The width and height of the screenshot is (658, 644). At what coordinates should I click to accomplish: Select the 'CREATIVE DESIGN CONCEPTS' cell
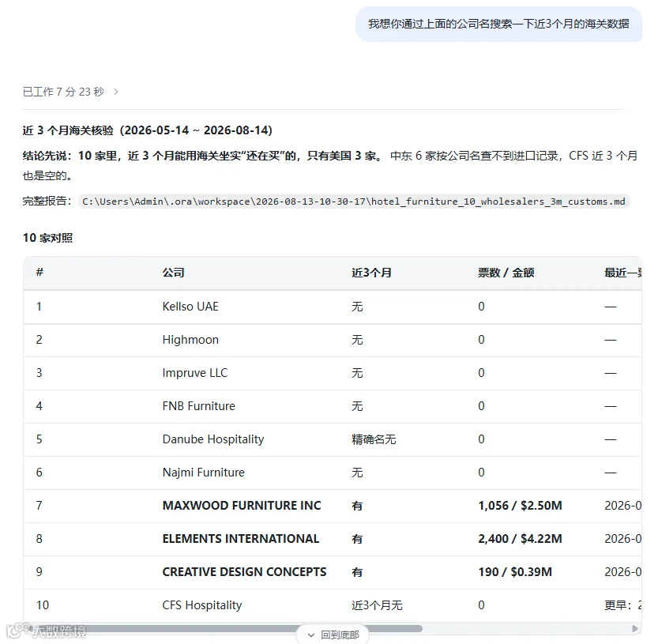tap(244, 572)
